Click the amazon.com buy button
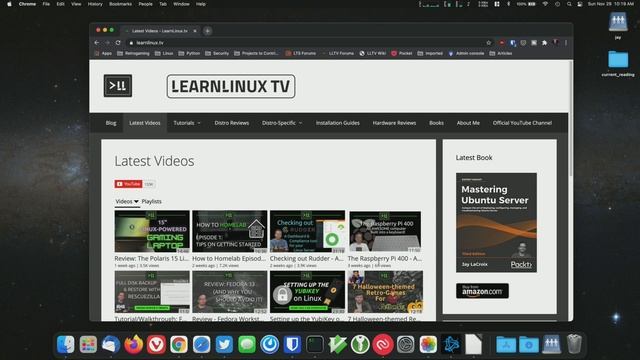Viewport: 640px width, 360px height. click(482, 291)
